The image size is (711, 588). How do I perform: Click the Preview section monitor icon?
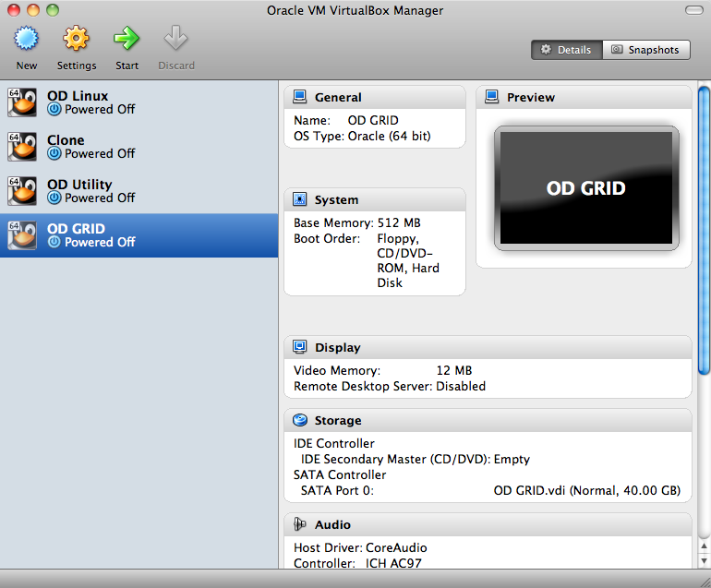pyautogui.click(x=492, y=97)
